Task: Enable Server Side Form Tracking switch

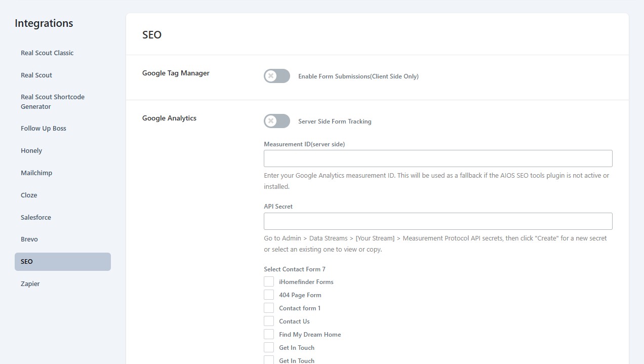Action: point(277,121)
